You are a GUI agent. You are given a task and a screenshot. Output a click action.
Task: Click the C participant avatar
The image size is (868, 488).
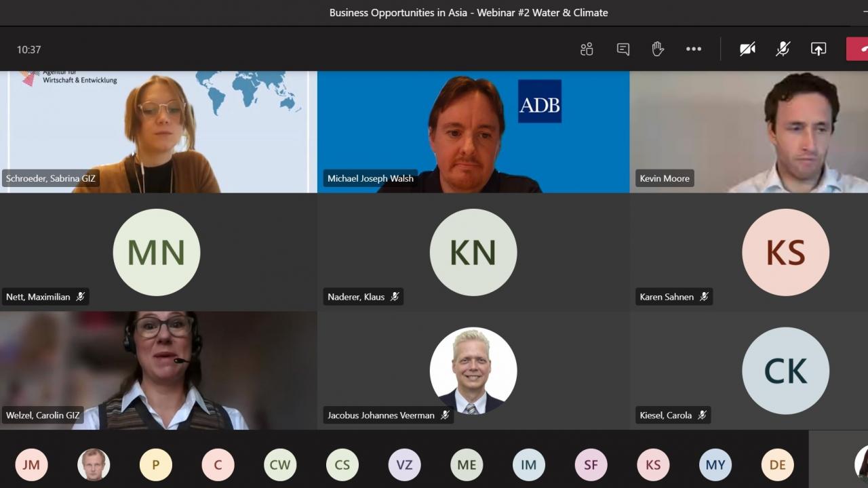(218, 465)
